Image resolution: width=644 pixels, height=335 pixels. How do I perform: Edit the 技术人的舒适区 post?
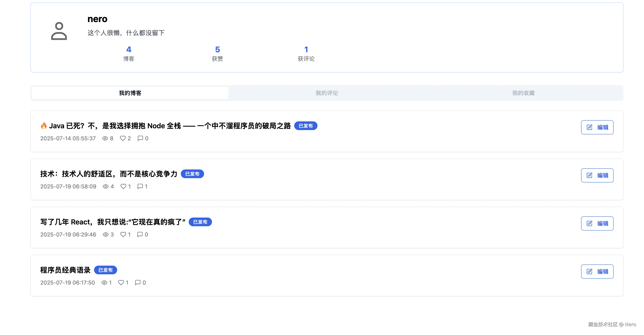coord(597,175)
